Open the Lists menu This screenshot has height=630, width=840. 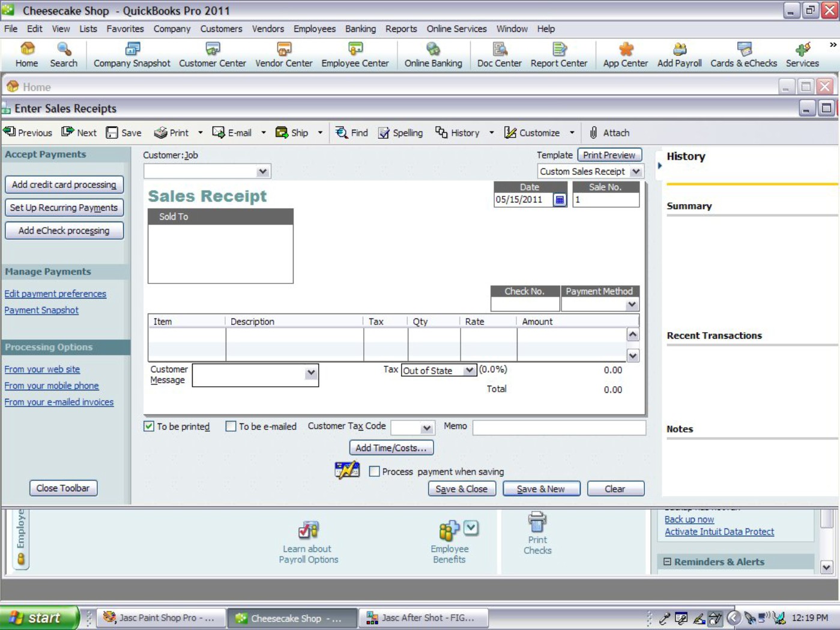pyautogui.click(x=88, y=29)
